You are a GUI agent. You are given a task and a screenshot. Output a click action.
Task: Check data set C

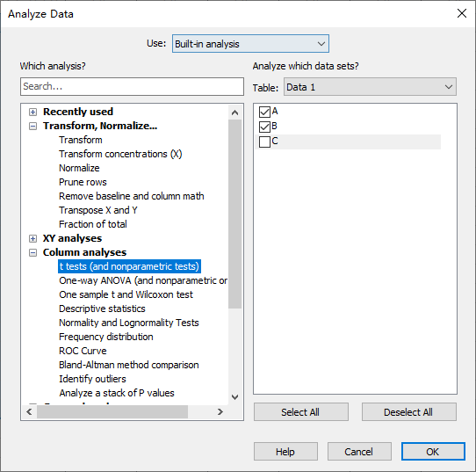tap(264, 142)
